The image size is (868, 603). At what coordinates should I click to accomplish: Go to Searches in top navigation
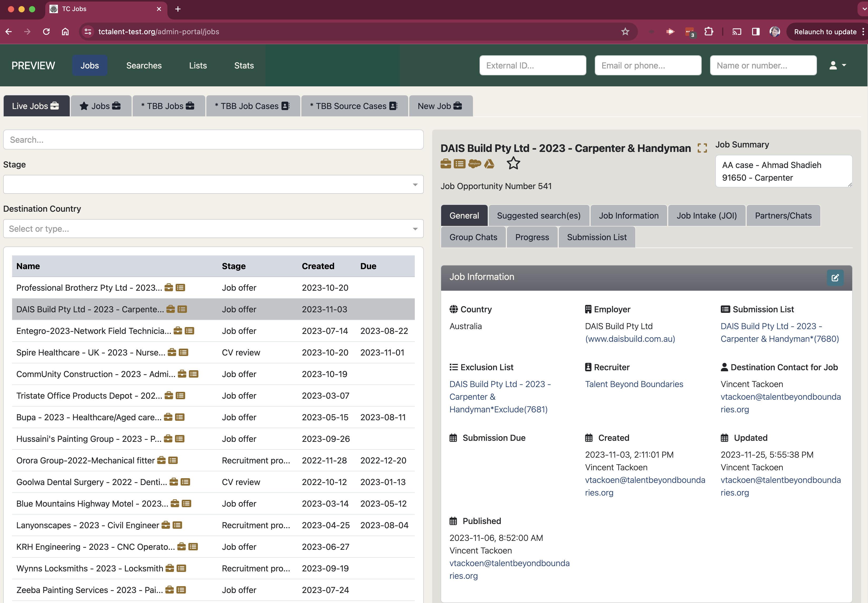[144, 65]
